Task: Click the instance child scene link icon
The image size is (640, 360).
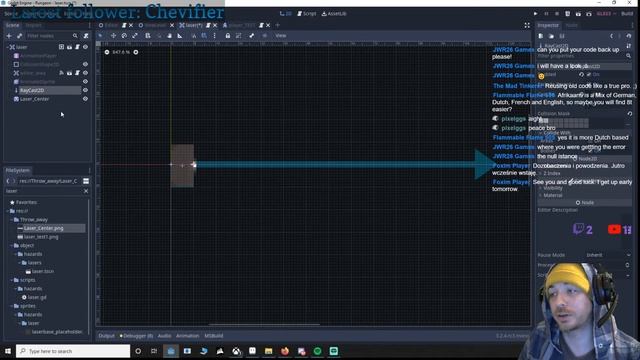Action: pos(19,36)
